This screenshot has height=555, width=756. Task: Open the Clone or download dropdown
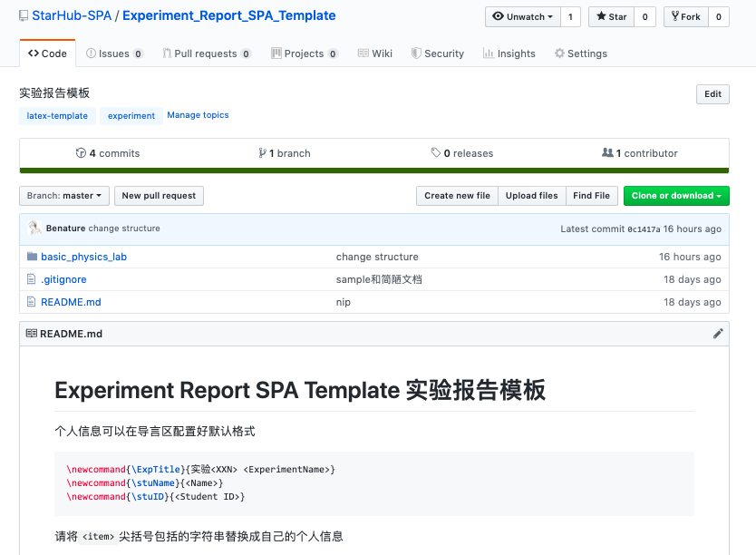[675, 196]
